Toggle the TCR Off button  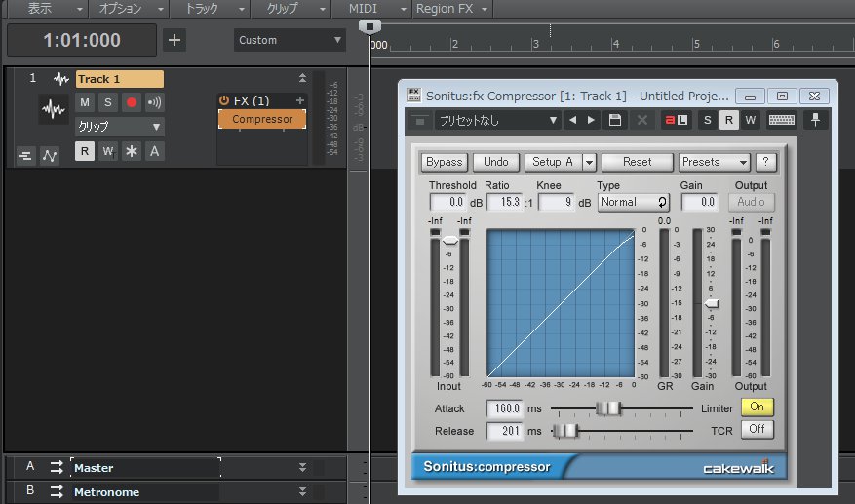pos(758,429)
